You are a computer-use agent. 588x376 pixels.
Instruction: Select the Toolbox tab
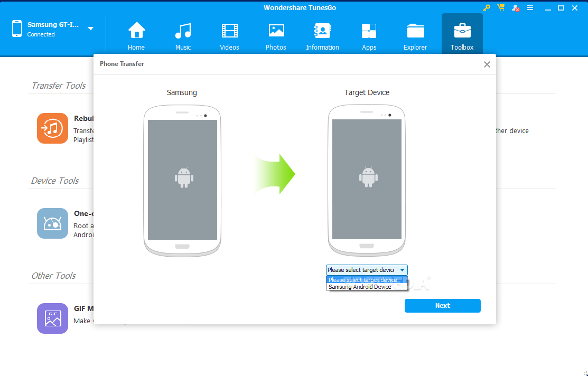(462, 34)
